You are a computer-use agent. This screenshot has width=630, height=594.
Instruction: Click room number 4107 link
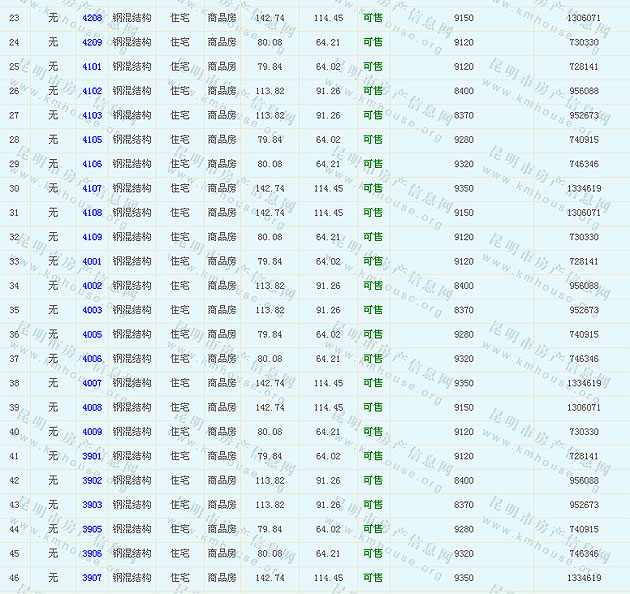[x=92, y=188]
